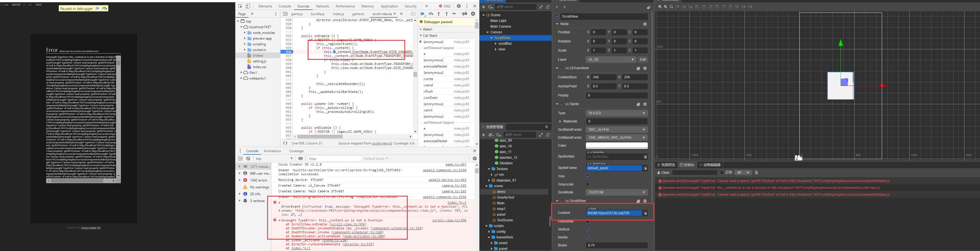
Task: Disable the cc.UITransform component checkbox
Action: [562, 68]
